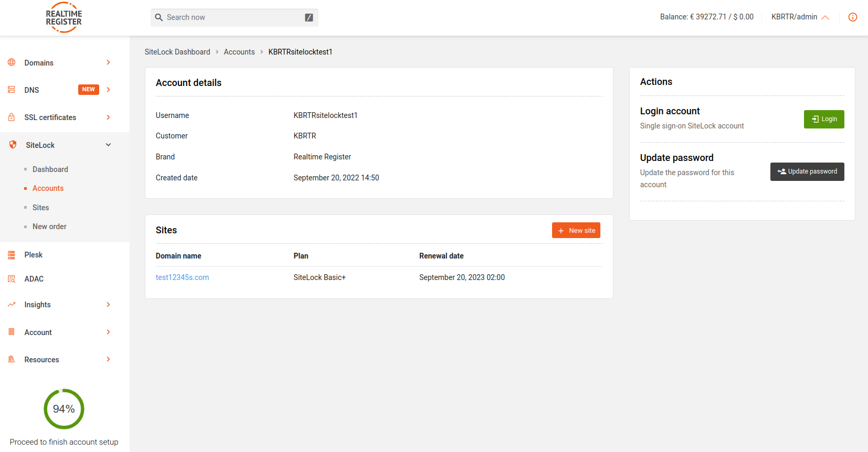Click the created date September 20, 2022 14:50
Image resolution: width=868 pixels, height=452 pixels.
pos(336,178)
